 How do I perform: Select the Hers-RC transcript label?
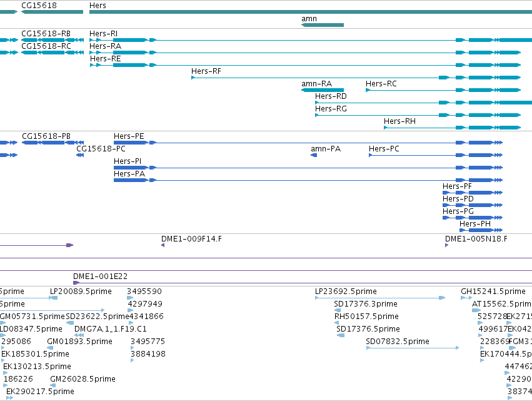pyautogui.click(x=381, y=84)
